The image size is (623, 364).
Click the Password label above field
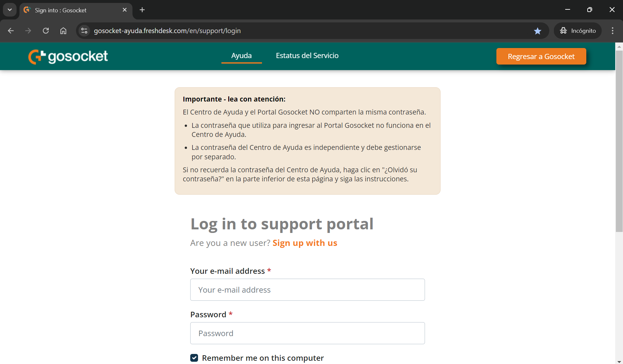pos(208,314)
